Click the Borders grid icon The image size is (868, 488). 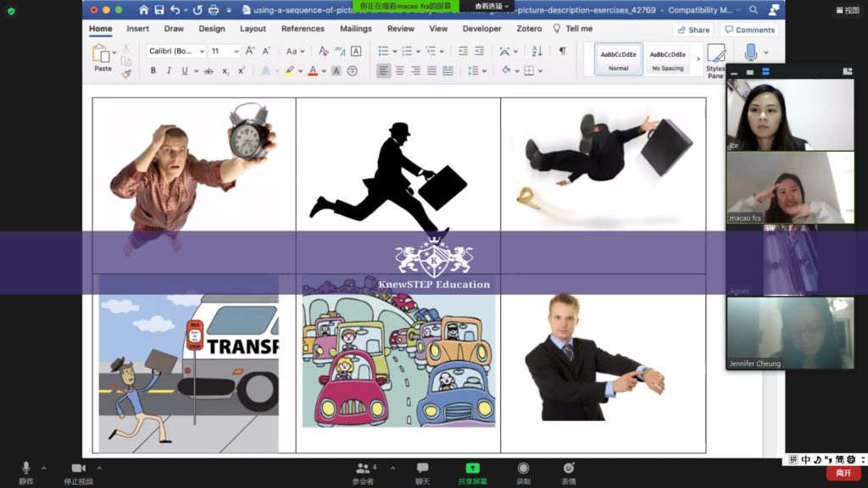tap(529, 71)
